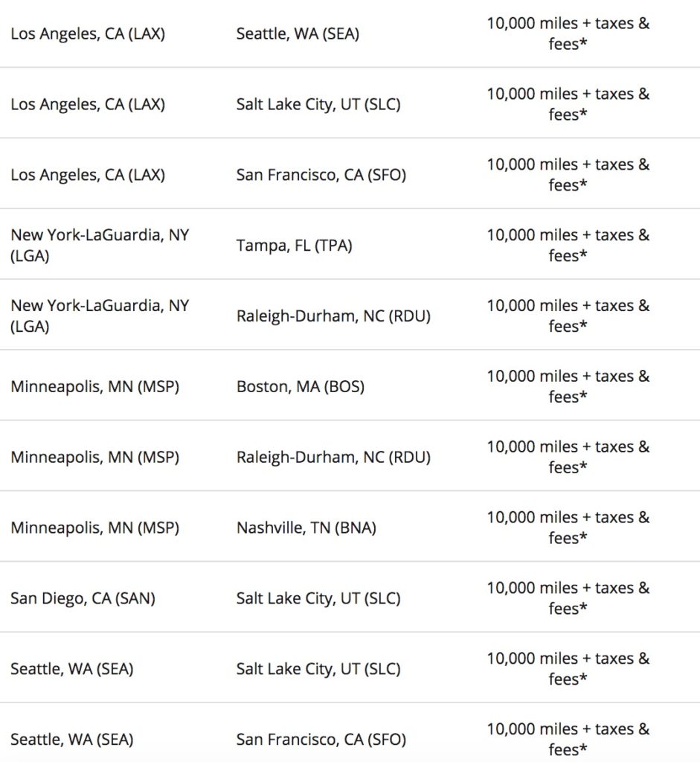The image size is (700, 762).
Task: Click the Nashville, TN (BNA) destination text
Action: click(306, 528)
